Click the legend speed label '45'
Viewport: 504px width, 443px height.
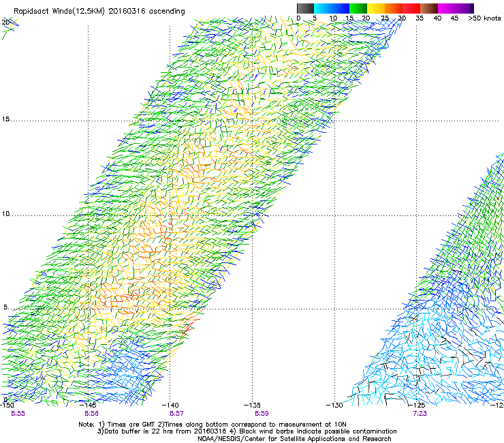click(454, 18)
